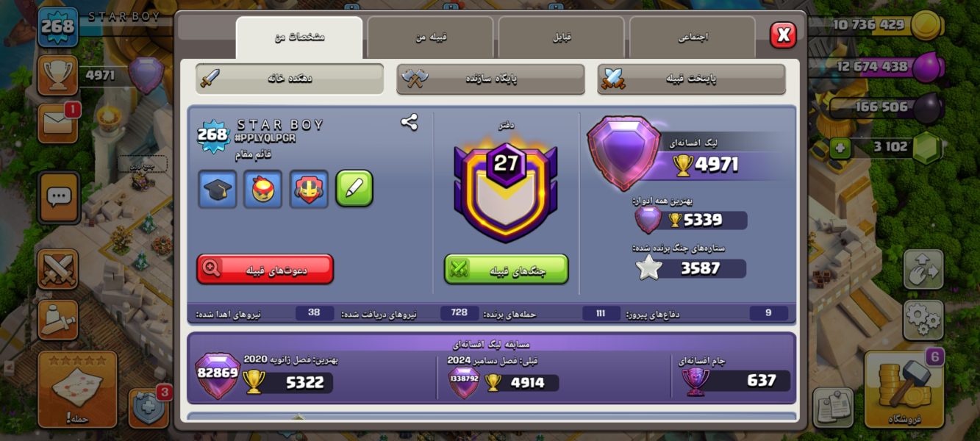Toggle the پایتخت قبیله clan capital view

click(691, 79)
